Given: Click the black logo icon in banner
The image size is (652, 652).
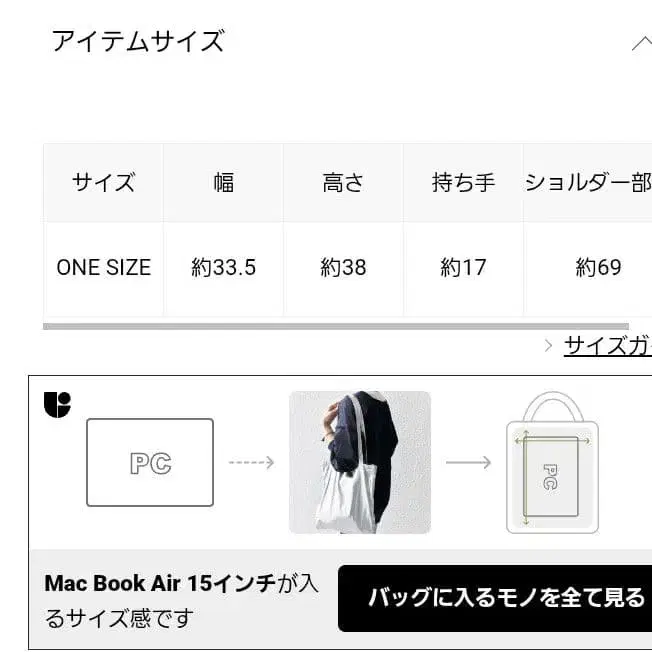Looking at the screenshot, I should tap(57, 404).
